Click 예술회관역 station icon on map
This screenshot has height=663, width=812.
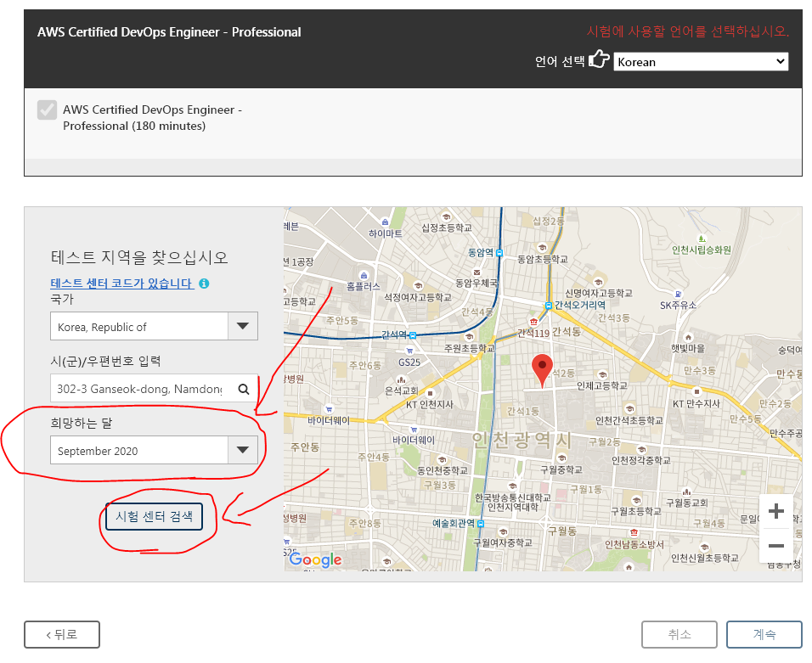481,524
